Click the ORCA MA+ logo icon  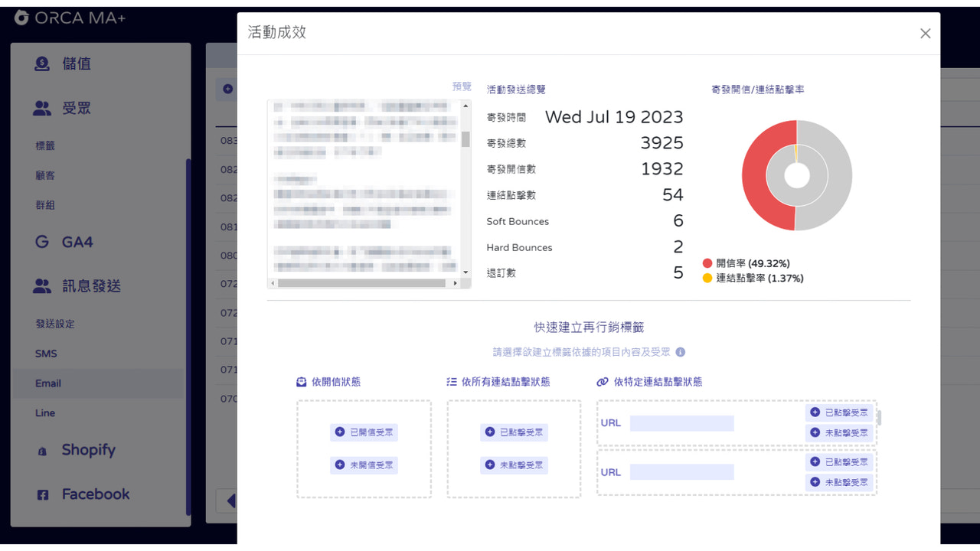point(21,17)
